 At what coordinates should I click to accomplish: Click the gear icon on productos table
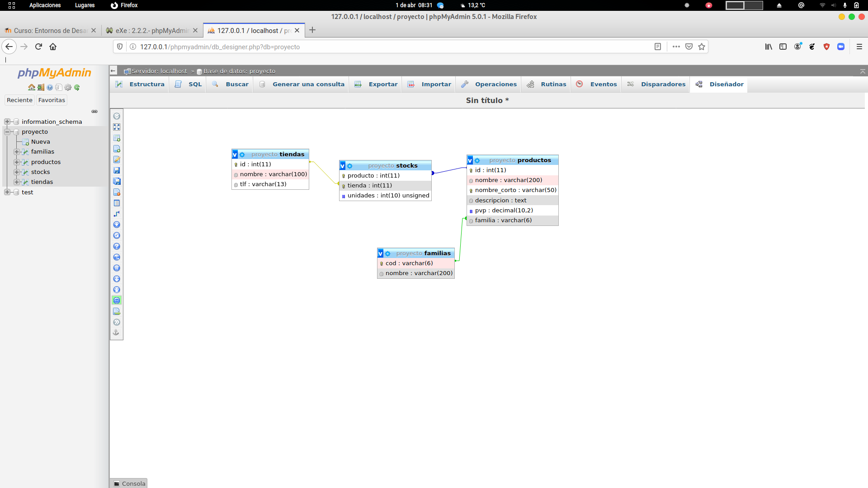click(x=477, y=160)
